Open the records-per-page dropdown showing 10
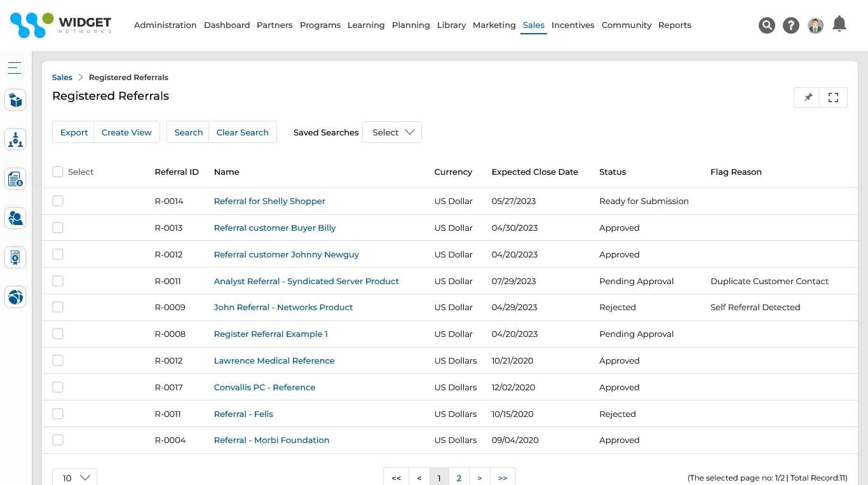 click(74, 477)
